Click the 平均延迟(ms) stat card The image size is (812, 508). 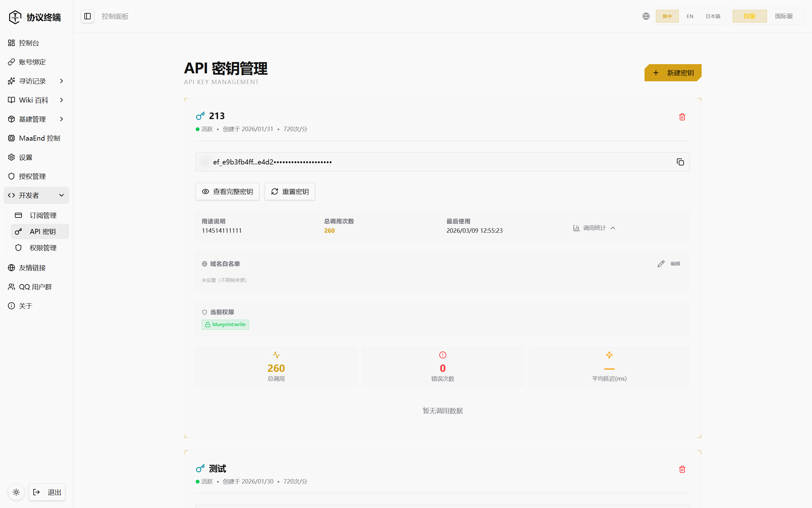(x=609, y=367)
